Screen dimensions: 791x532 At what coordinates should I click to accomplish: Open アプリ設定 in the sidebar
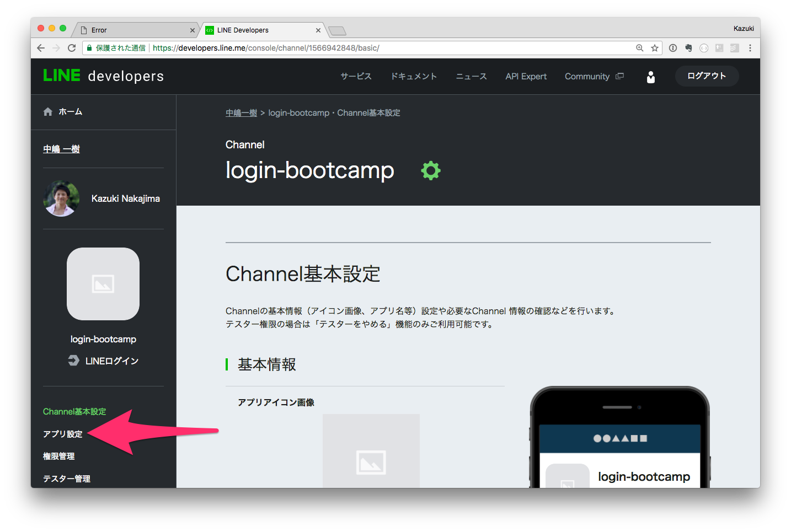(x=63, y=434)
